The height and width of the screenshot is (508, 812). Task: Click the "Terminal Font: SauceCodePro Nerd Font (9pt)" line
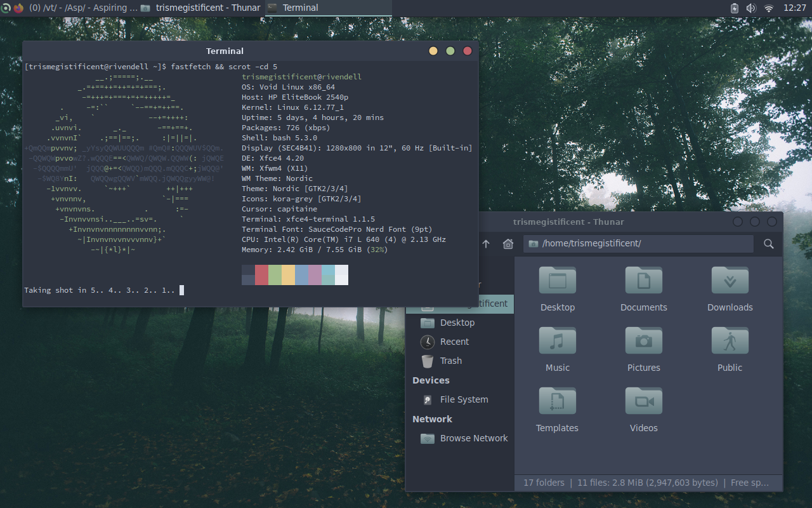[337, 229]
